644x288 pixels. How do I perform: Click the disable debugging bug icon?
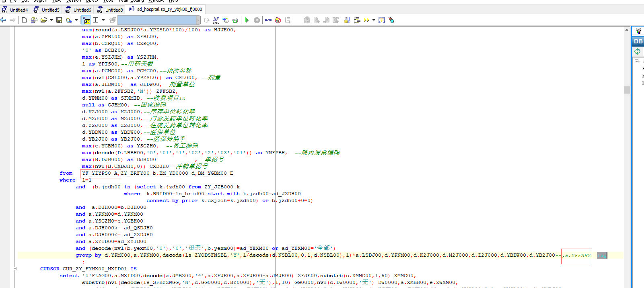278,20
